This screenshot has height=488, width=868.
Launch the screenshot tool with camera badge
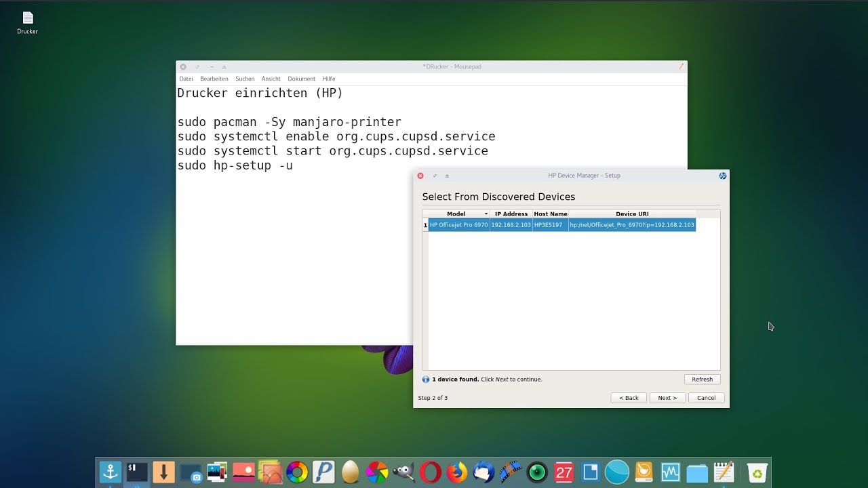pyautogui.click(x=191, y=472)
